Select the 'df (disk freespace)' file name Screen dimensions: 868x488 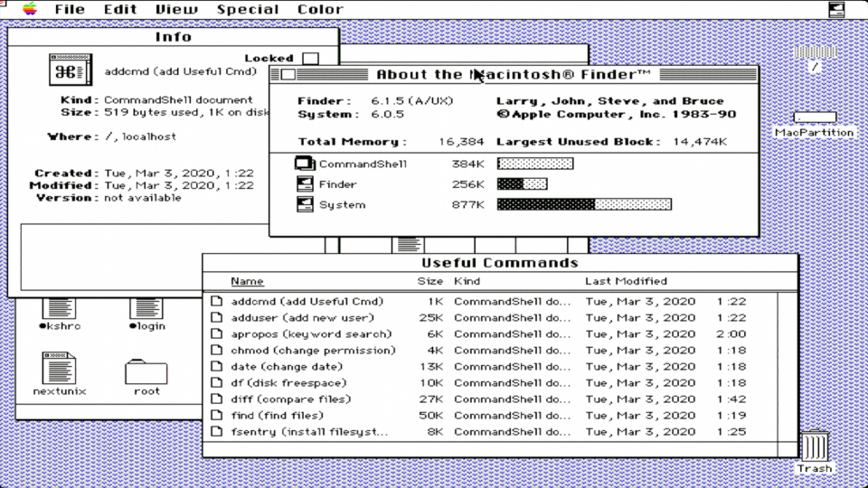[x=288, y=383]
